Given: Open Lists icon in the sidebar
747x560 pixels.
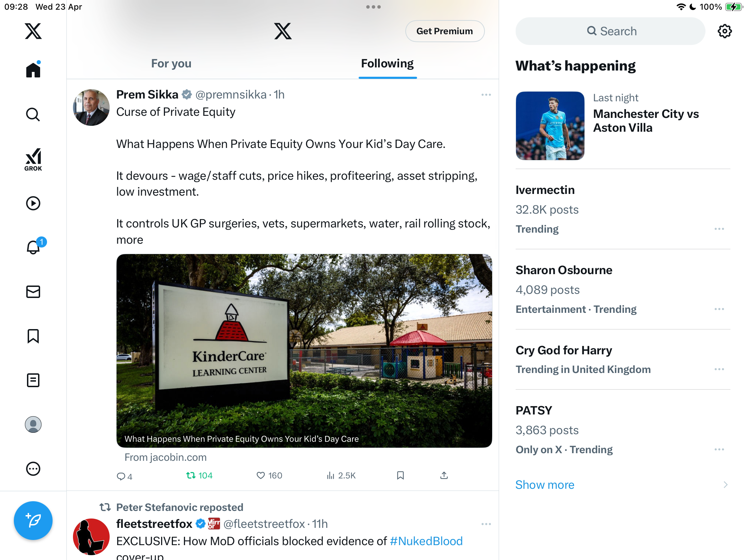Looking at the screenshot, I should [x=33, y=380].
